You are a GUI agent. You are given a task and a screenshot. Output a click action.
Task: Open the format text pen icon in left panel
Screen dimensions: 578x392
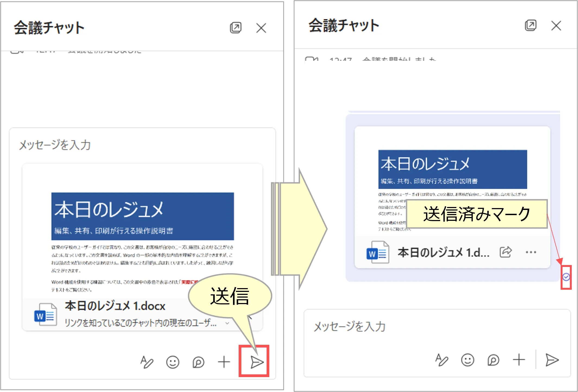147,362
